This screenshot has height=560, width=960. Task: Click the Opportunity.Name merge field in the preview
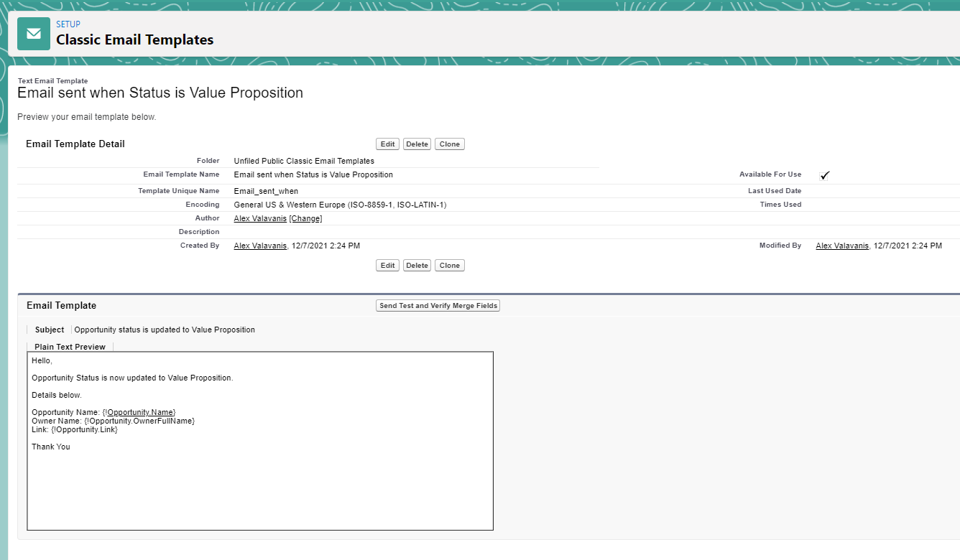tap(140, 412)
